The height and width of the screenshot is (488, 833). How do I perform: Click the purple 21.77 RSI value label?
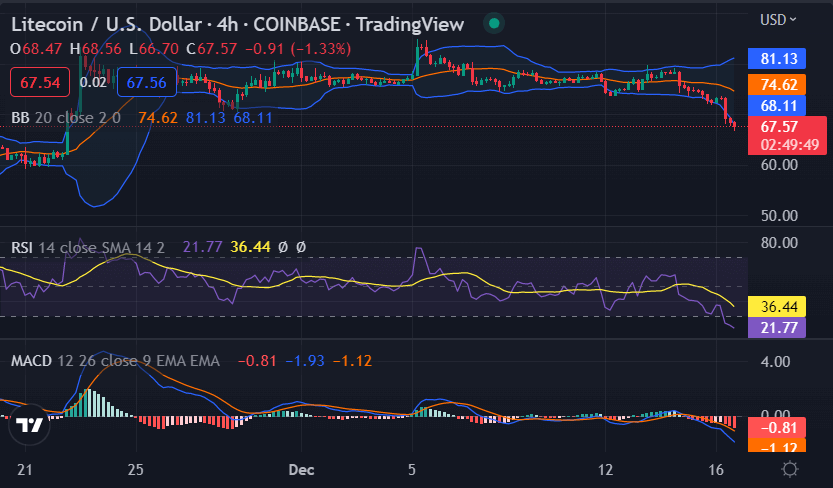pos(777,328)
